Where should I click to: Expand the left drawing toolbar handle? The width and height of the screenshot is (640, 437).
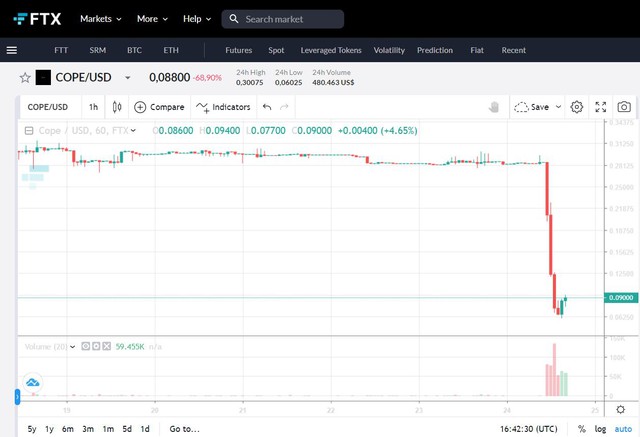(x=17, y=397)
